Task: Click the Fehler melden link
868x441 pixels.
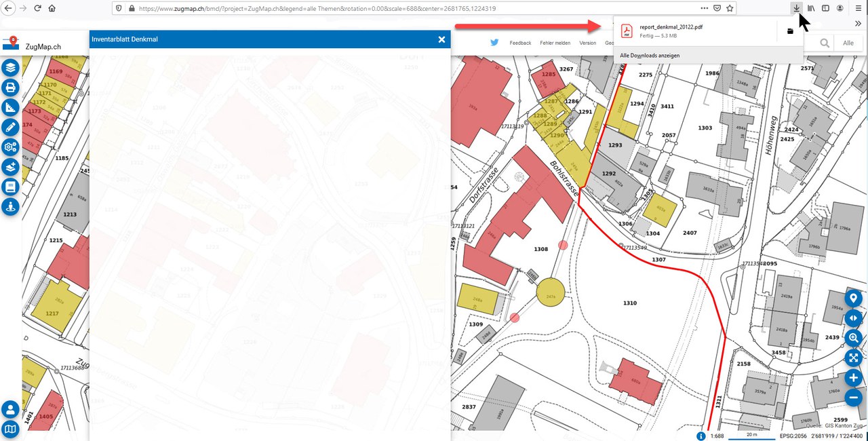Action: (555, 43)
